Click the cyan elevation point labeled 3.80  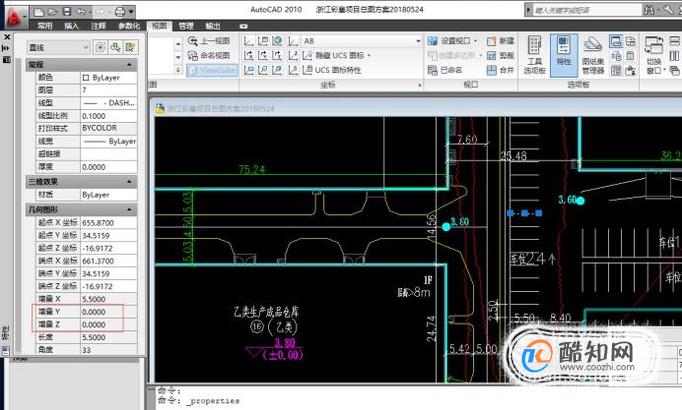[446, 227]
